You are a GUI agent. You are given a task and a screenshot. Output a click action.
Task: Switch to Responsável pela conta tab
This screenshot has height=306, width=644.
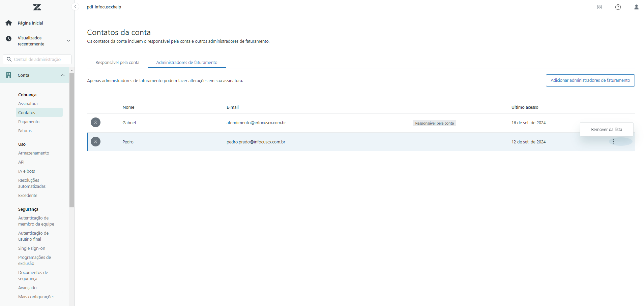click(117, 63)
